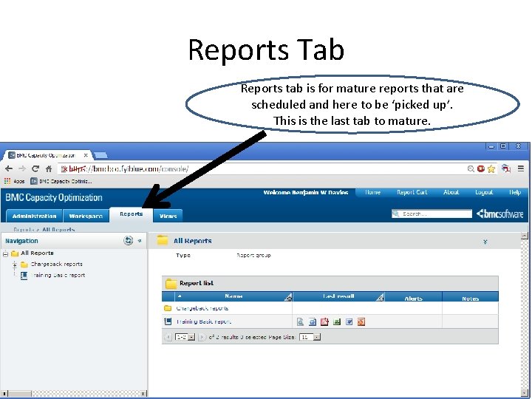Click the Training Basic report row icon
532x399 pixels.
click(x=168, y=321)
